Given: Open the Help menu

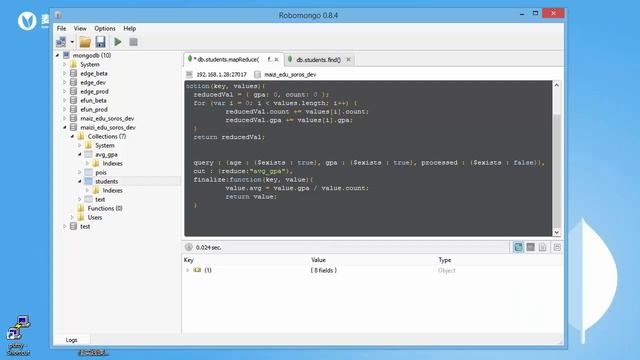Looking at the screenshot, I should point(129,28).
